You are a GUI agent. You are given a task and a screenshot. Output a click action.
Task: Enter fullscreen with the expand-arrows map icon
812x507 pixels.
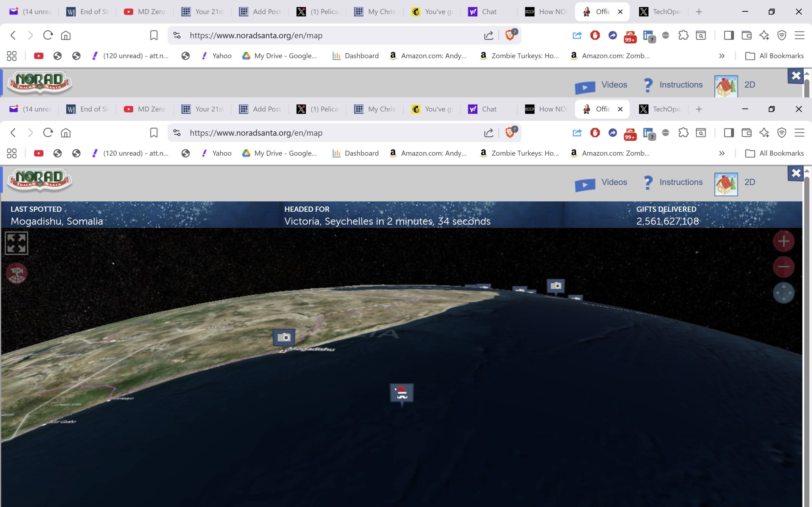pyautogui.click(x=16, y=243)
